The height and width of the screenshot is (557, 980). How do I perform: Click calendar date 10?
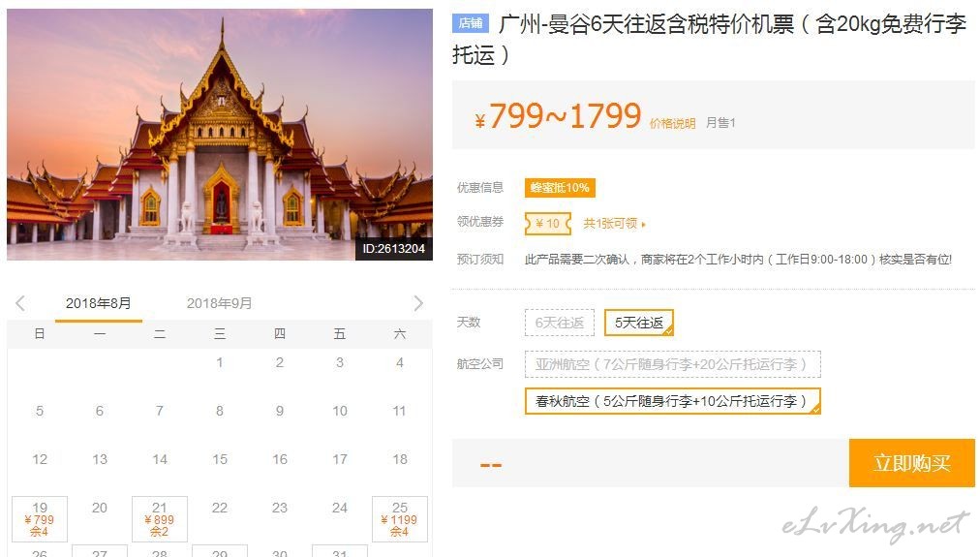339,411
